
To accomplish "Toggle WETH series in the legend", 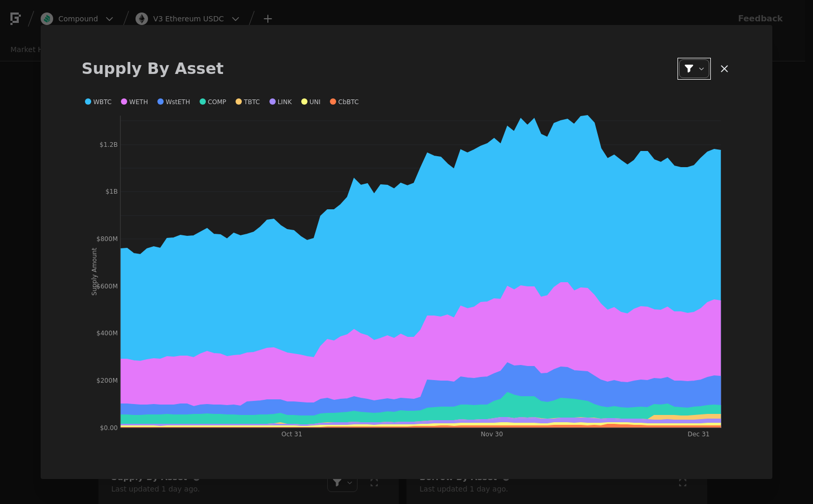I will 134,102.
